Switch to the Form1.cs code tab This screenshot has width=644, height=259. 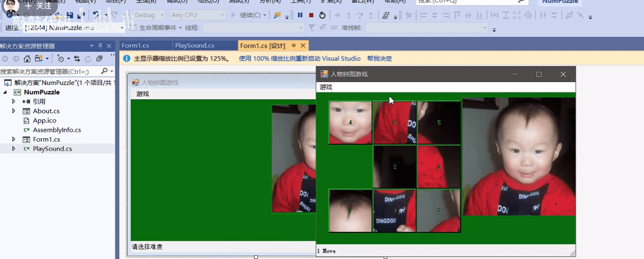click(x=135, y=46)
